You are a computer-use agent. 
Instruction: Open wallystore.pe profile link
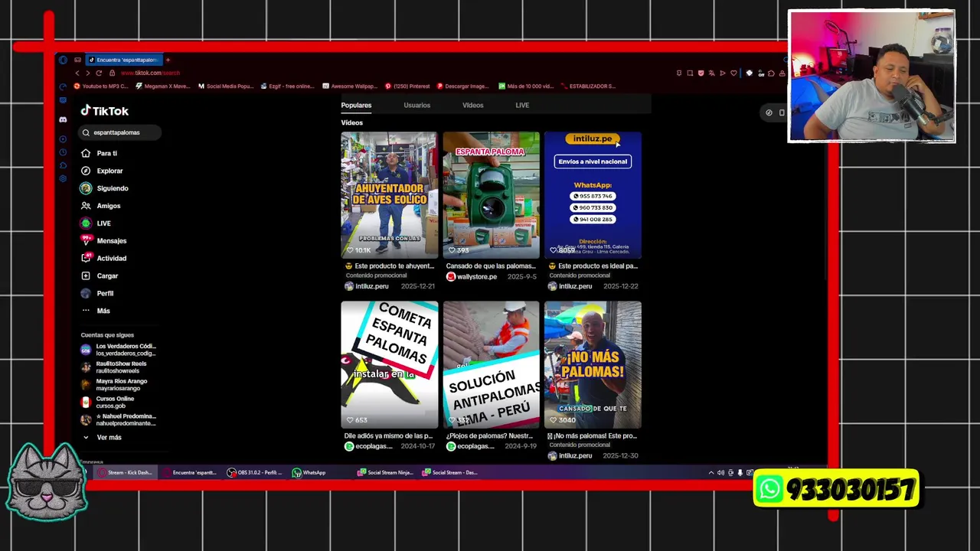(472, 276)
